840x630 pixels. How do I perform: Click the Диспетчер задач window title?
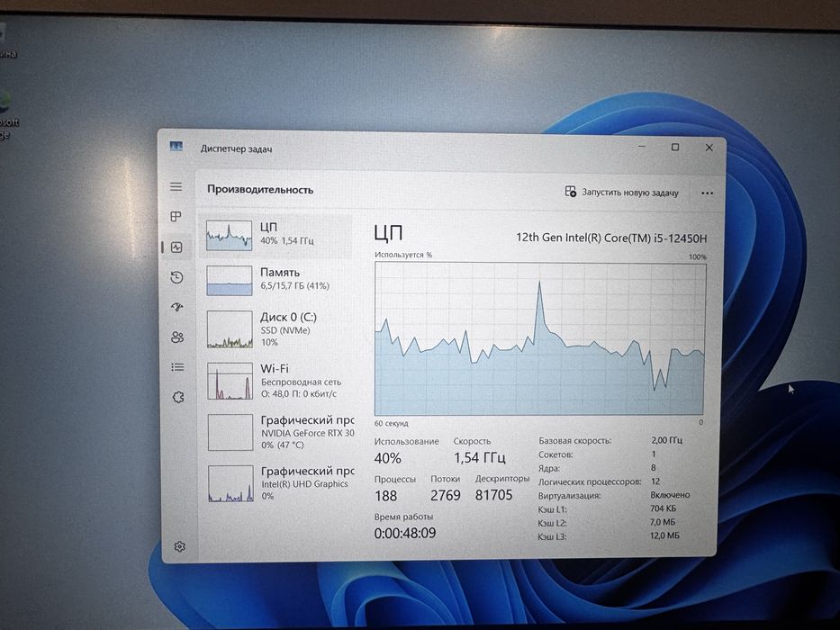[x=236, y=148]
